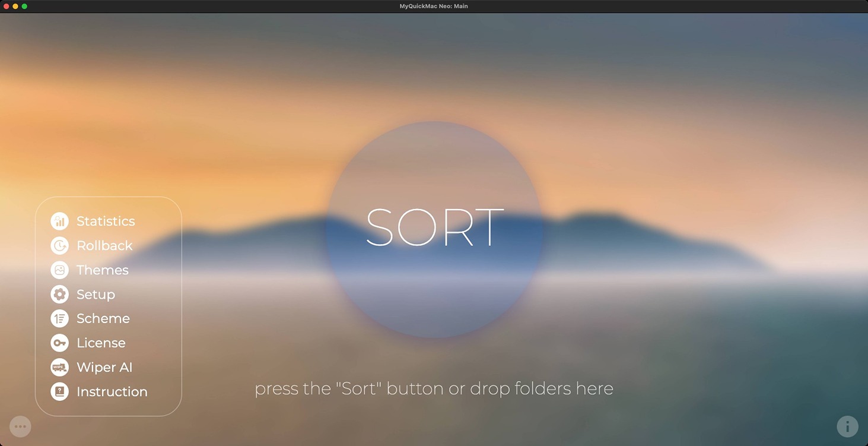Click the Wiper AI icon
This screenshot has width=868, height=446.
[x=59, y=368]
